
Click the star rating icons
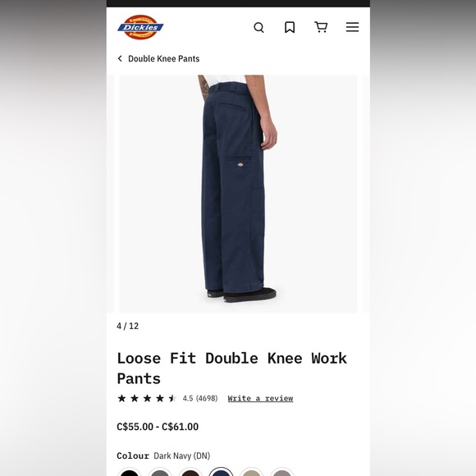click(x=147, y=398)
